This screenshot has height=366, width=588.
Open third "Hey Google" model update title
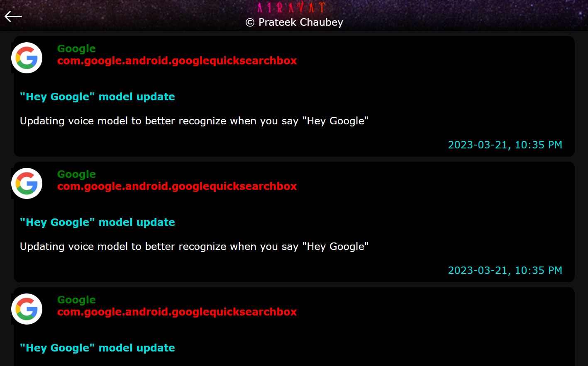[x=98, y=348]
